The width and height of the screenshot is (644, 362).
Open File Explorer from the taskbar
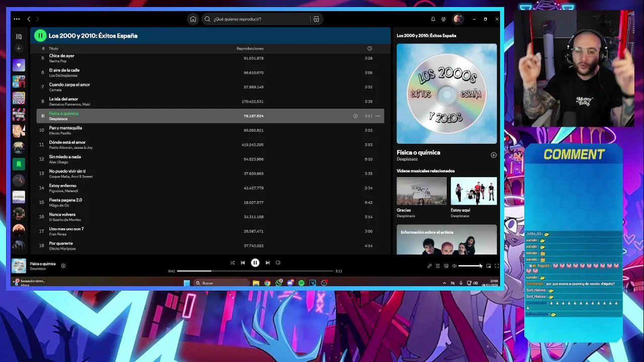[x=256, y=283]
